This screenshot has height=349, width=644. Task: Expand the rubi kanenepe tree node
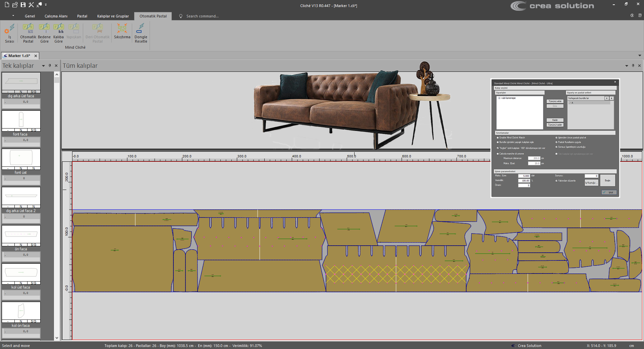(x=499, y=98)
